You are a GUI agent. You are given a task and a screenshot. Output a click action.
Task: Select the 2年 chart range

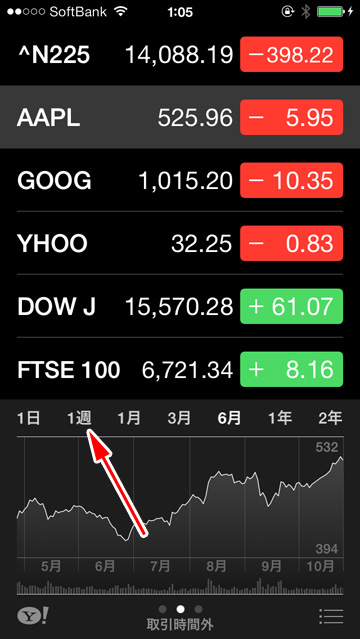[x=330, y=418]
